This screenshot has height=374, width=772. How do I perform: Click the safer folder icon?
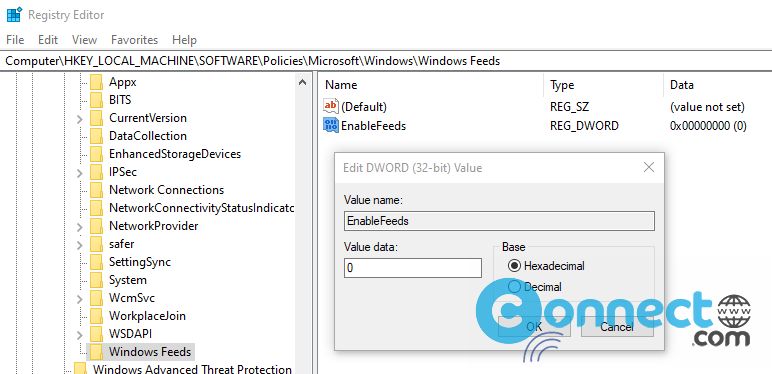pos(96,244)
